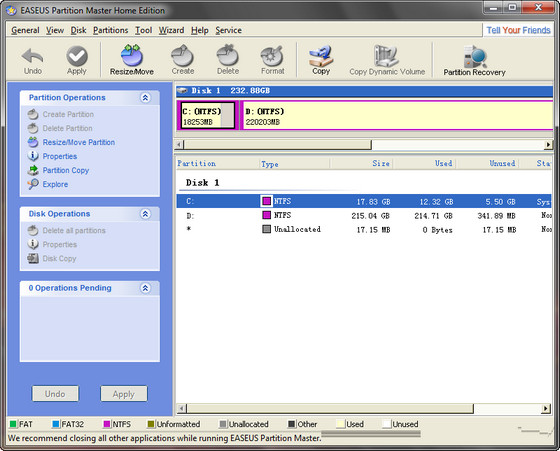560x451 pixels.
Task: Click the Create partition toolbar icon
Action: tap(182, 55)
